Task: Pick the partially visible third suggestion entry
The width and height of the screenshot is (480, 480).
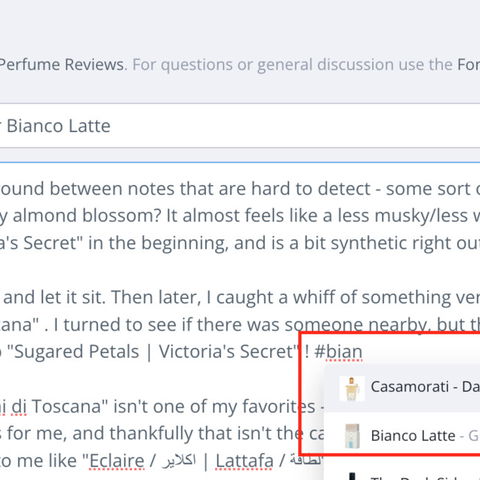Action: 402,473
